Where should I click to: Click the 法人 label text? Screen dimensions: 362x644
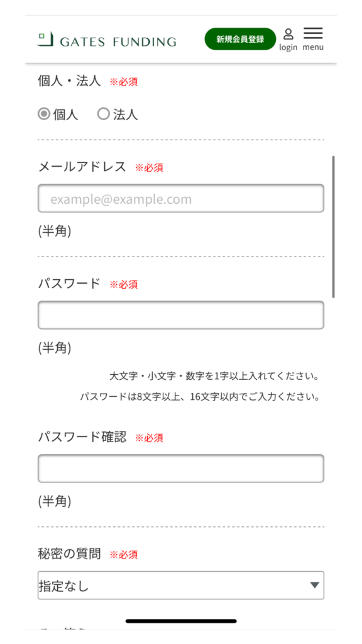tap(125, 114)
